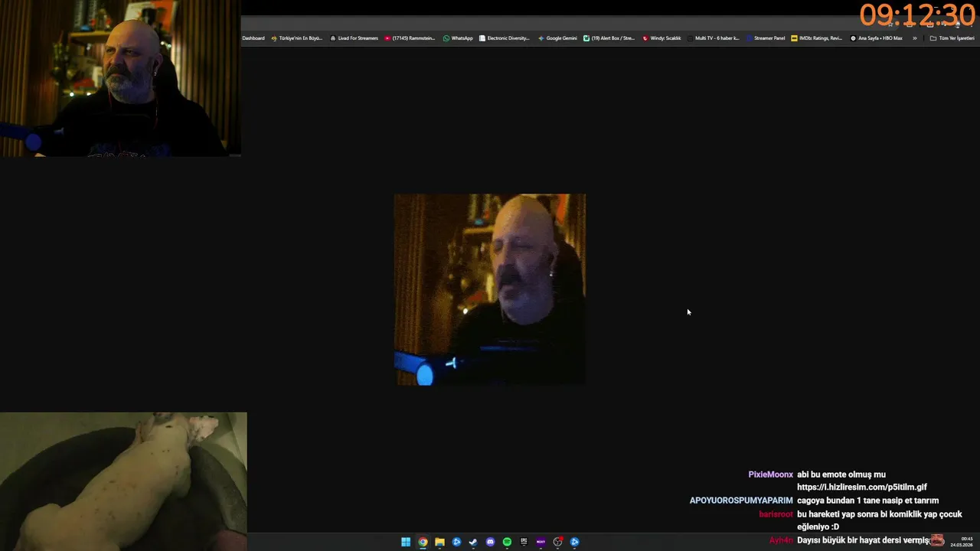Open the IMDb: Ratings, Revi... bookmark
This screenshot has width=980, height=551.
817,38
